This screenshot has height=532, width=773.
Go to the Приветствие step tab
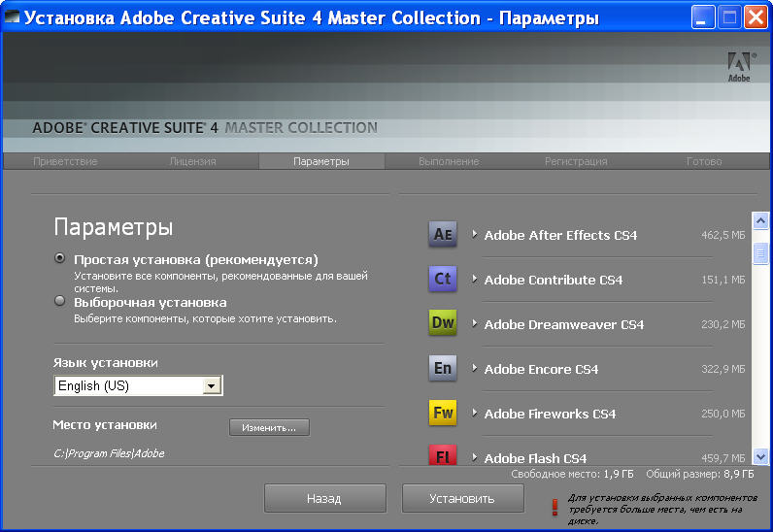(65, 161)
